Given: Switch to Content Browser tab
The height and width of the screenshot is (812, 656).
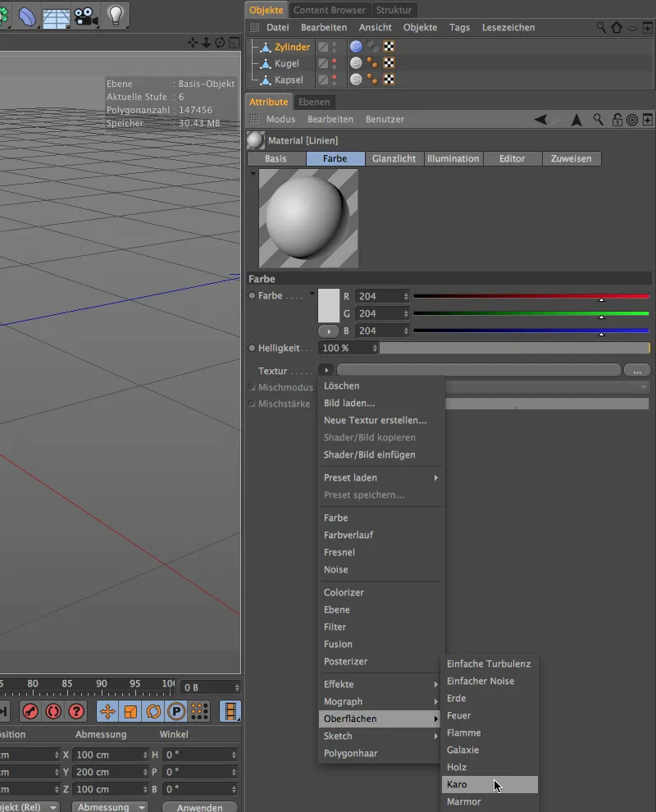Looking at the screenshot, I should [x=330, y=10].
